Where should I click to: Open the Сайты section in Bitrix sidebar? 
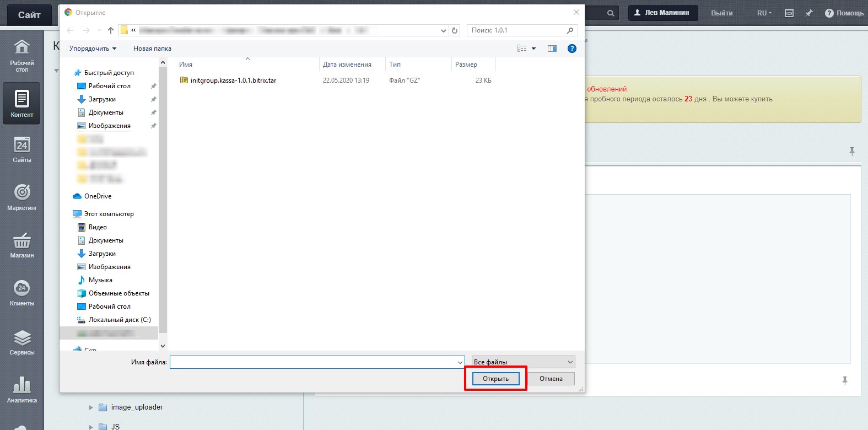click(x=21, y=150)
